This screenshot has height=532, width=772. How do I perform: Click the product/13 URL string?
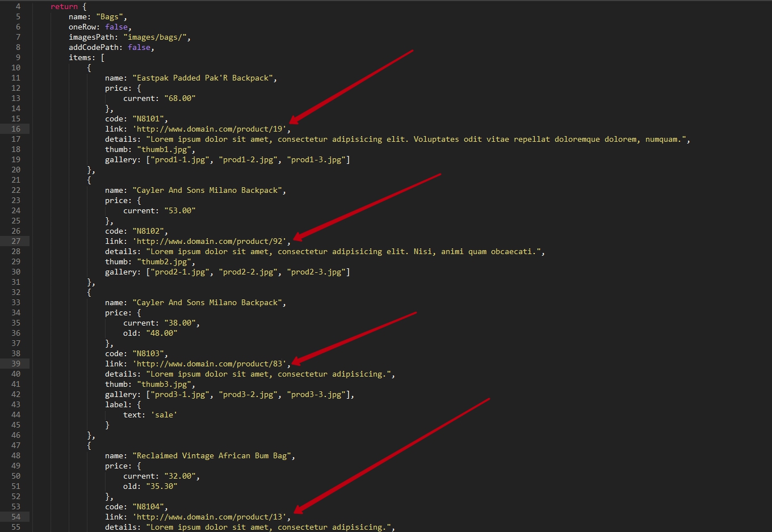(210, 517)
